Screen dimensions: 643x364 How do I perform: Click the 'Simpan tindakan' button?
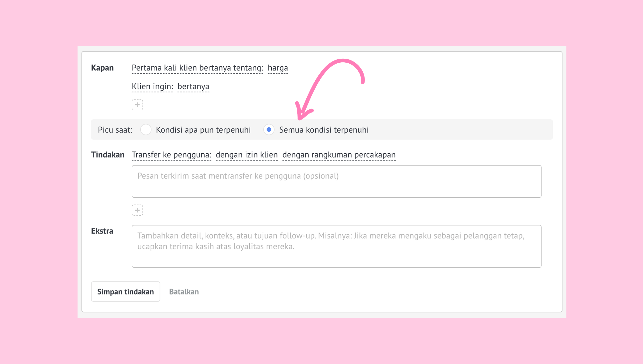126,291
